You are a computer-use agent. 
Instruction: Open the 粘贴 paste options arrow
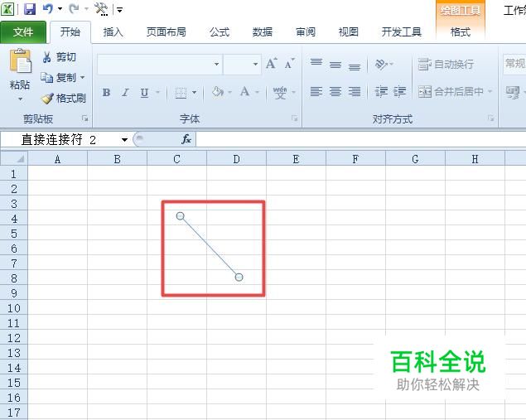tap(20, 99)
